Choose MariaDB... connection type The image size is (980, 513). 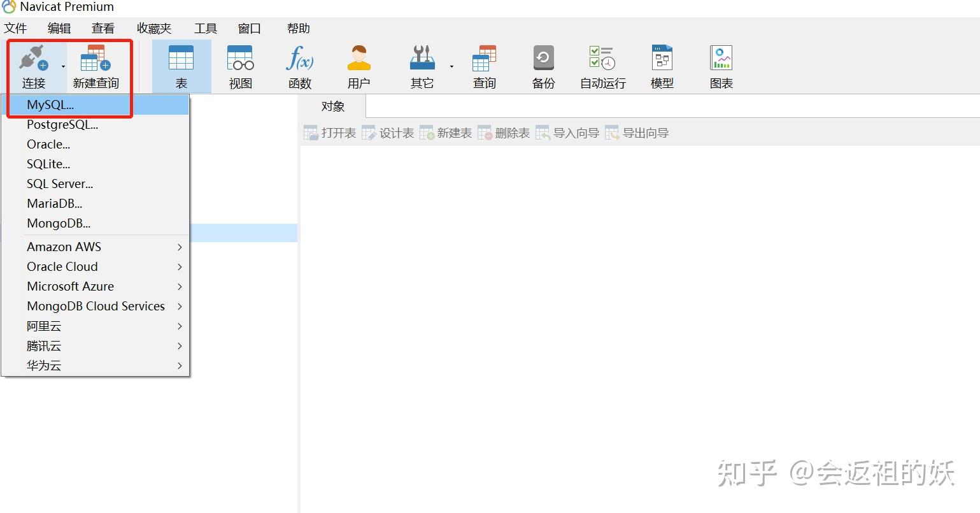pyautogui.click(x=96, y=204)
